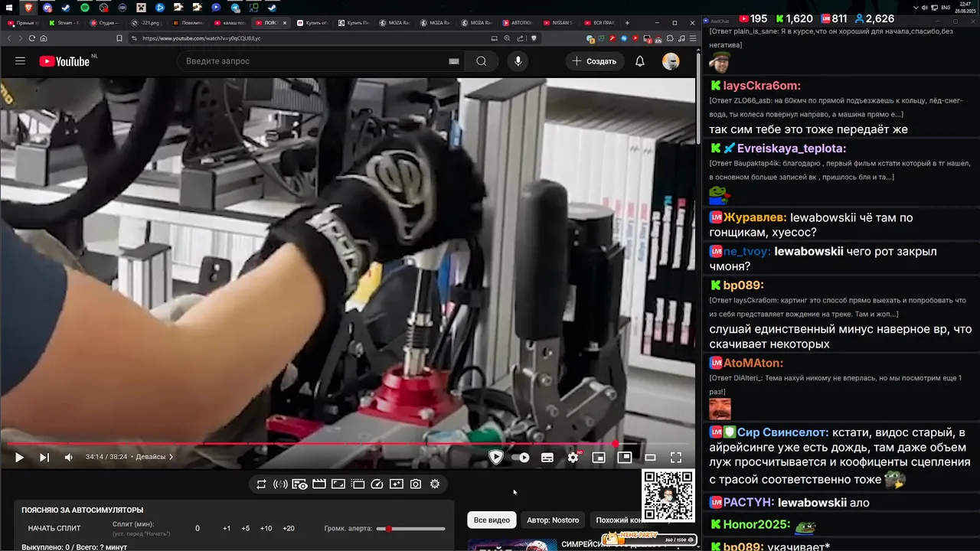Click the QR code overlay image
This screenshot has width=980, height=551.
(668, 495)
